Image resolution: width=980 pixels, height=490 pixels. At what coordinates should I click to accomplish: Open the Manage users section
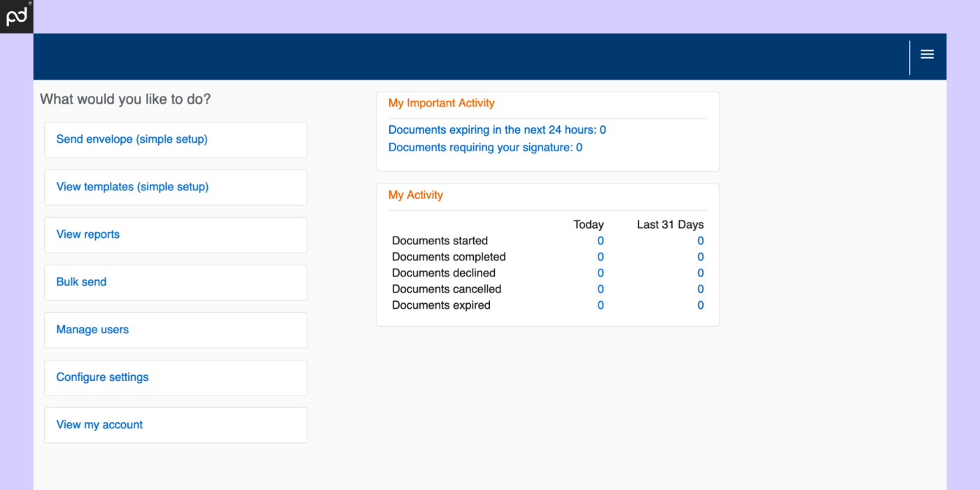click(92, 330)
